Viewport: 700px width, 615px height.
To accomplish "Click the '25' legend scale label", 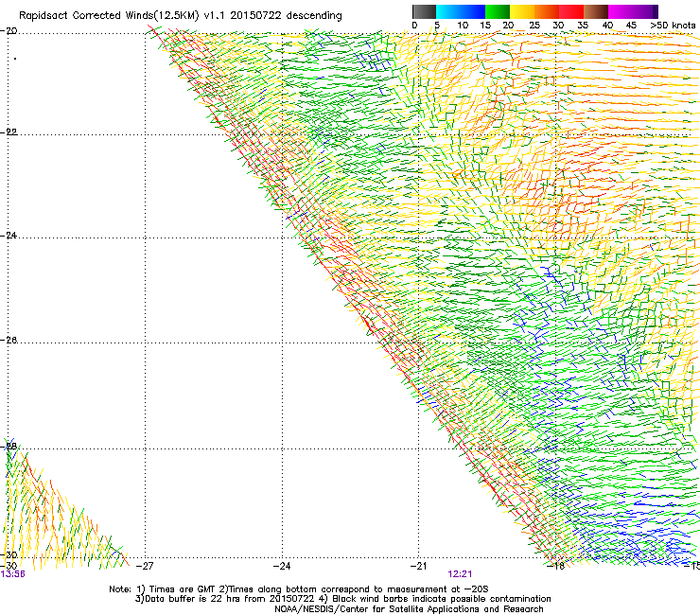I will [x=534, y=26].
